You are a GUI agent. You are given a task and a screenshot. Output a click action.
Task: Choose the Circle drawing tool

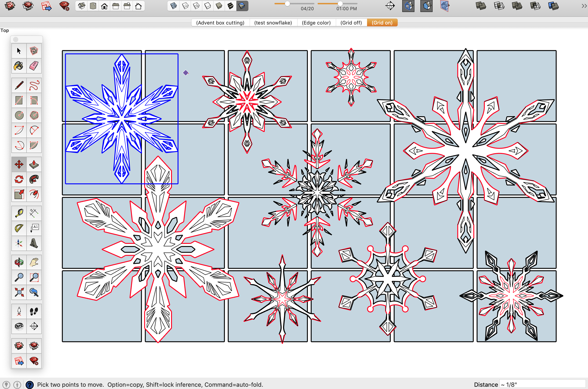coord(19,115)
